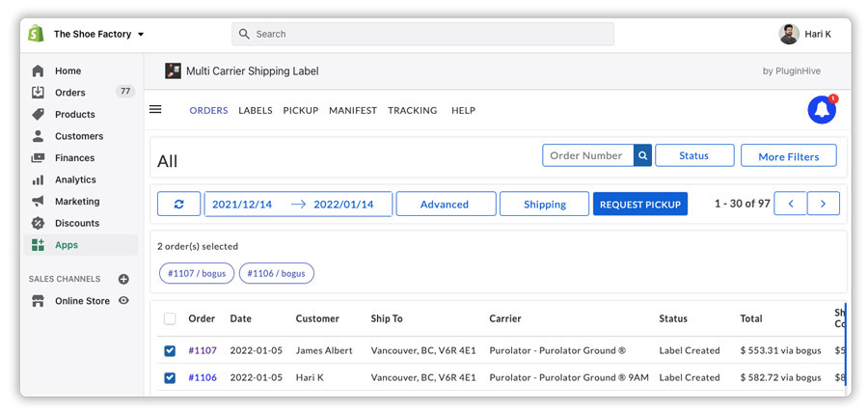Go to previous page of orders

pyautogui.click(x=790, y=204)
